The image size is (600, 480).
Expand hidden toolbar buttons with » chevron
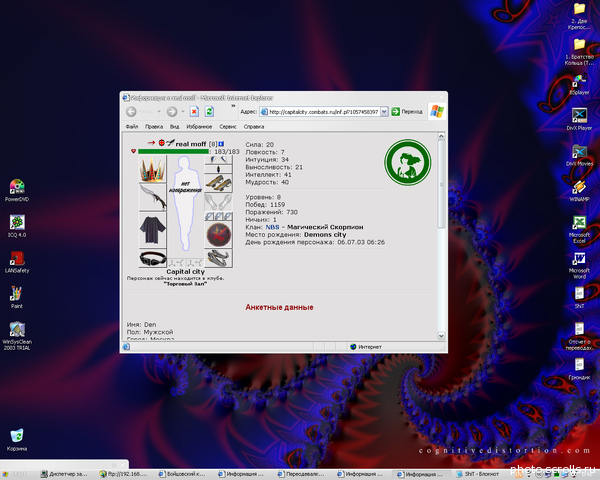tap(233, 106)
